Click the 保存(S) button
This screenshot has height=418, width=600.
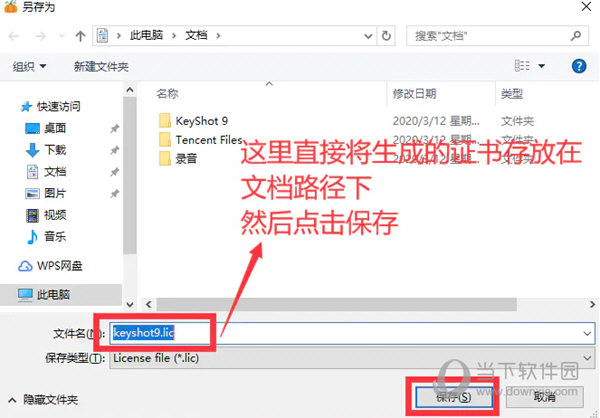453,397
